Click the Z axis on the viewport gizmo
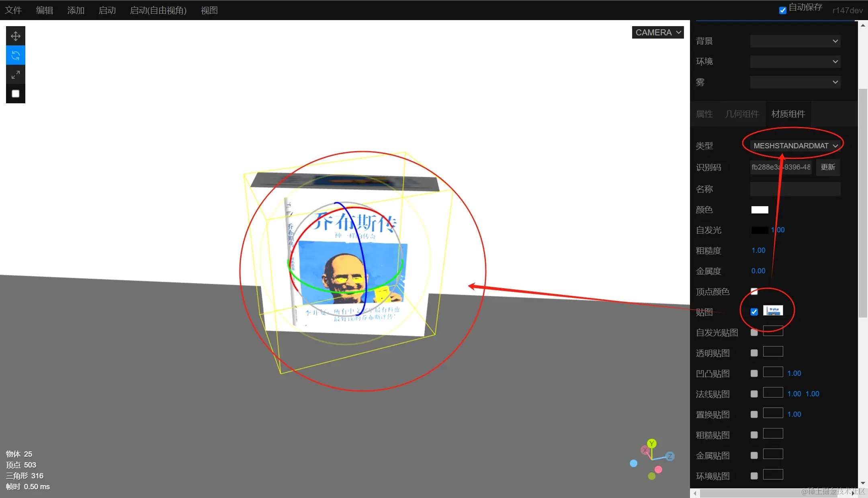Viewport: 868px width, 498px height. tap(669, 456)
